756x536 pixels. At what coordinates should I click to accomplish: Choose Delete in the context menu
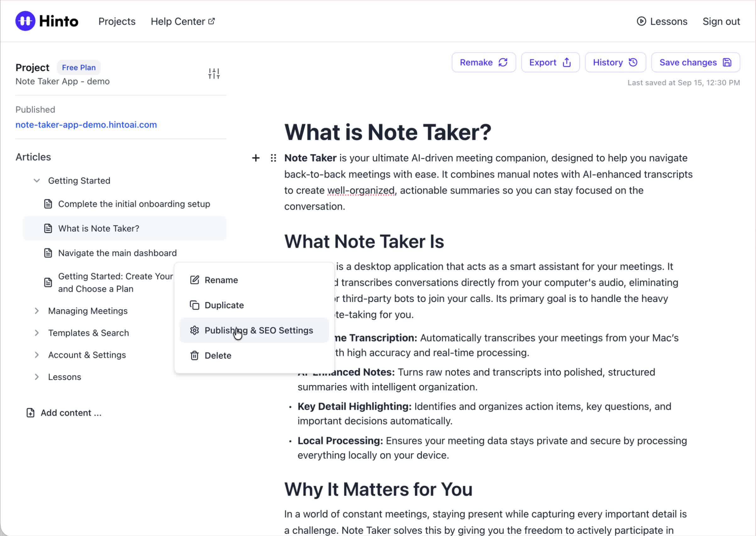coord(218,355)
